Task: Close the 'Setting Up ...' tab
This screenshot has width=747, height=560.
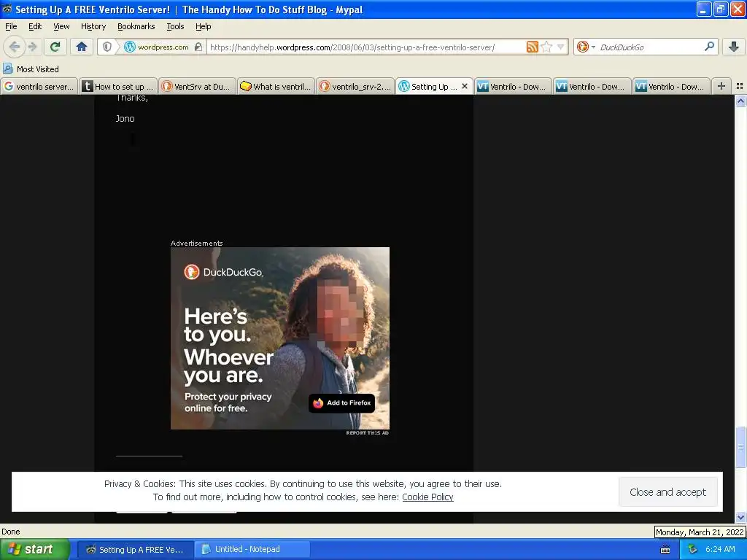Action: [465, 86]
